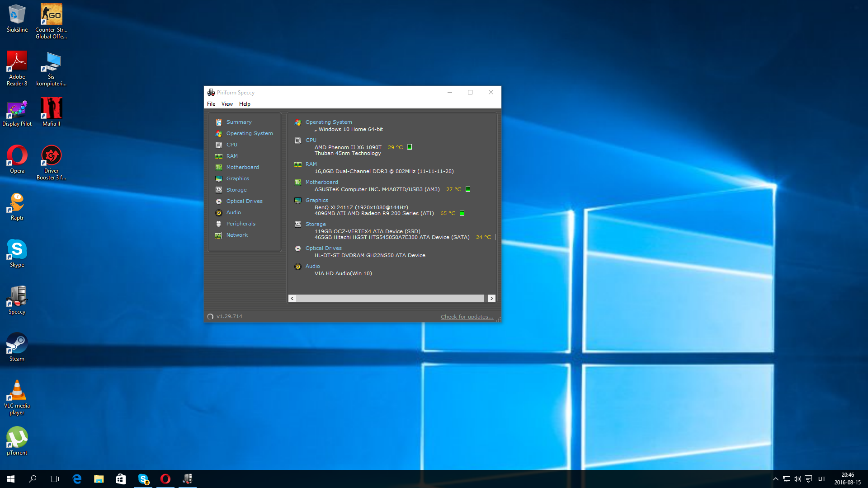Image resolution: width=868 pixels, height=488 pixels.
Task: Show hidden system tray icons chevron
Action: [x=776, y=479]
